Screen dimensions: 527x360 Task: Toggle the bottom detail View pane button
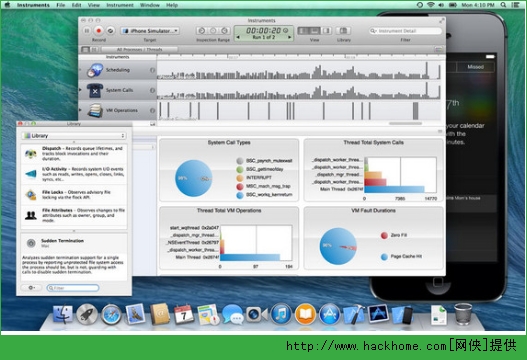tap(315, 31)
